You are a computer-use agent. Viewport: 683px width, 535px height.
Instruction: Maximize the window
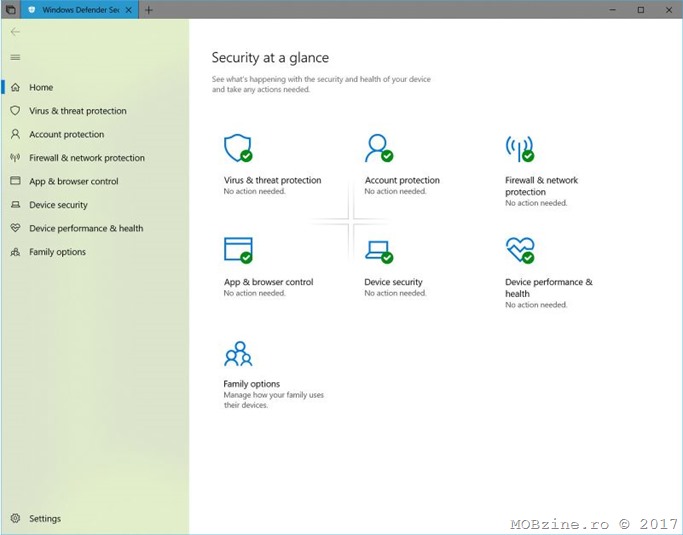click(x=641, y=10)
